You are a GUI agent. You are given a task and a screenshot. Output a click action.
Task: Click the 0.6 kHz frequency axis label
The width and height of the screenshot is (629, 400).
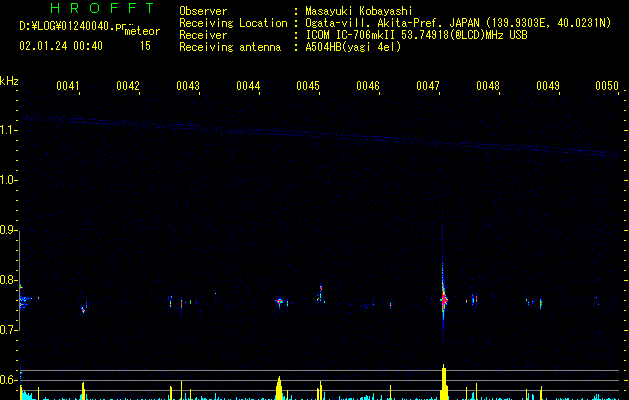click(x=9, y=380)
